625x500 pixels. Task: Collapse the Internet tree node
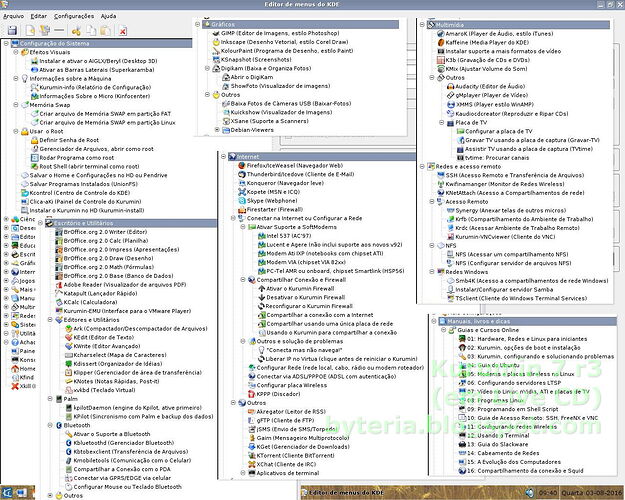coord(223,157)
